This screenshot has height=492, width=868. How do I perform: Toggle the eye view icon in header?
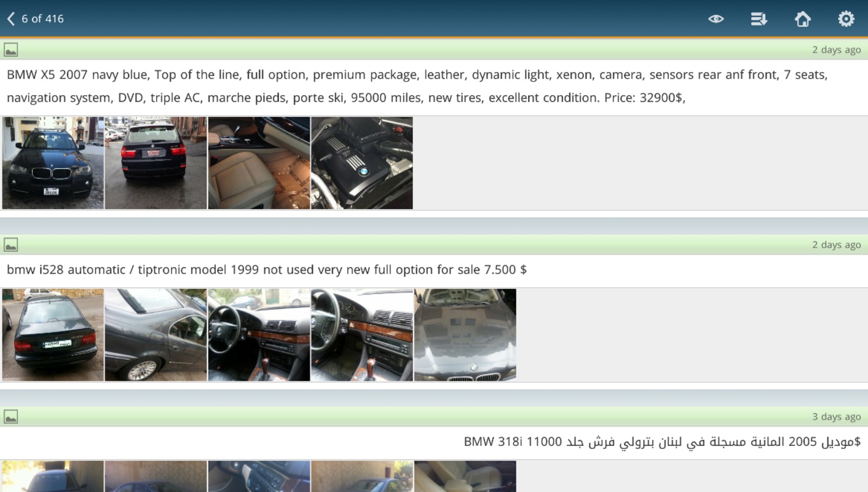pyautogui.click(x=716, y=19)
